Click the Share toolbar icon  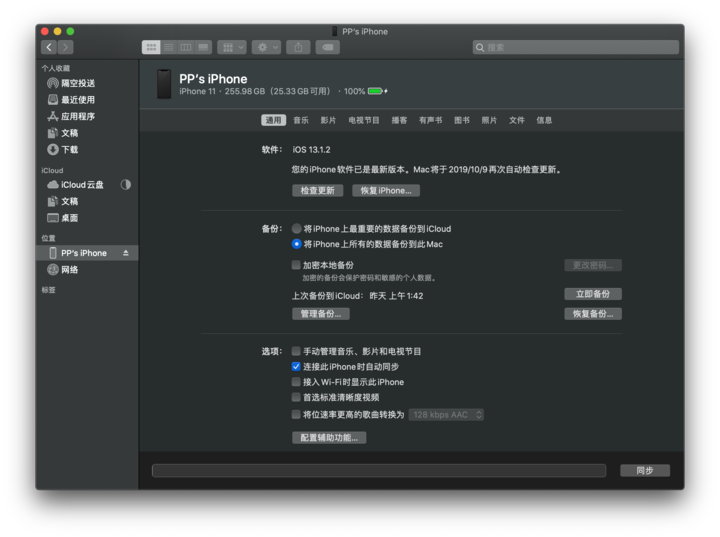[x=298, y=47]
